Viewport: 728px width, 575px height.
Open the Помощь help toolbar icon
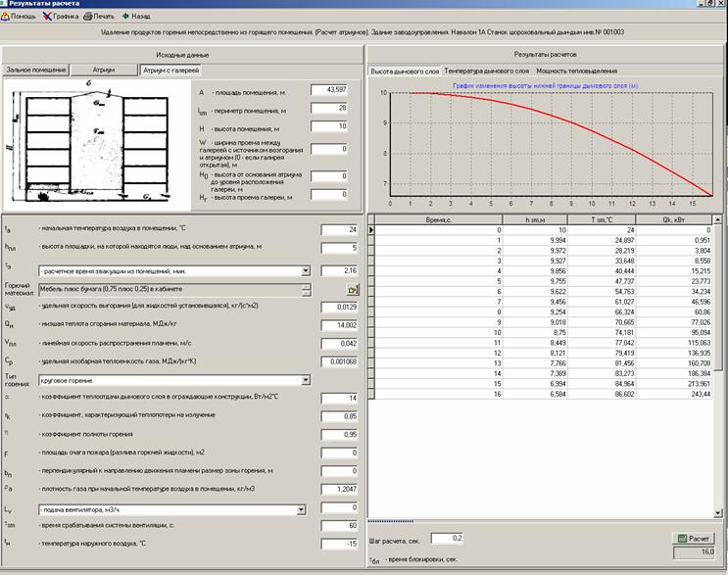click(x=8, y=17)
